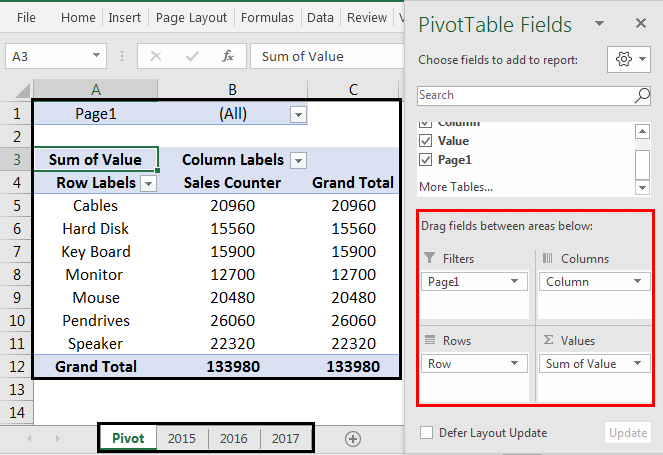Click the search magnifier icon in field list
The height and width of the screenshot is (455, 663).
coord(642,96)
